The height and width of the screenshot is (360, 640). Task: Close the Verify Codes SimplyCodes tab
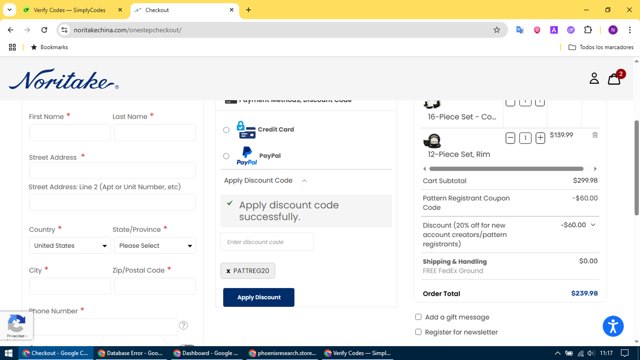click(120, 10)
